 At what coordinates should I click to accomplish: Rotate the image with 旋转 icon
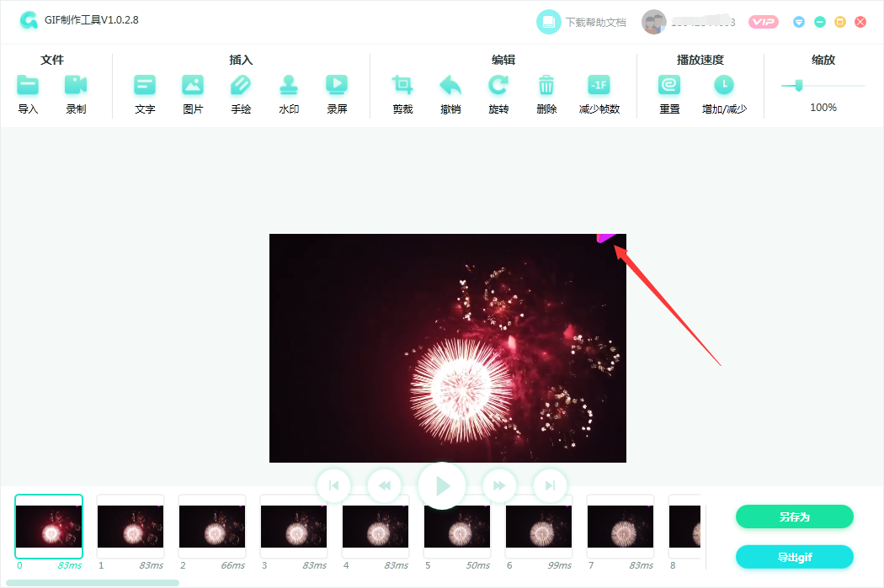point(498,86)
